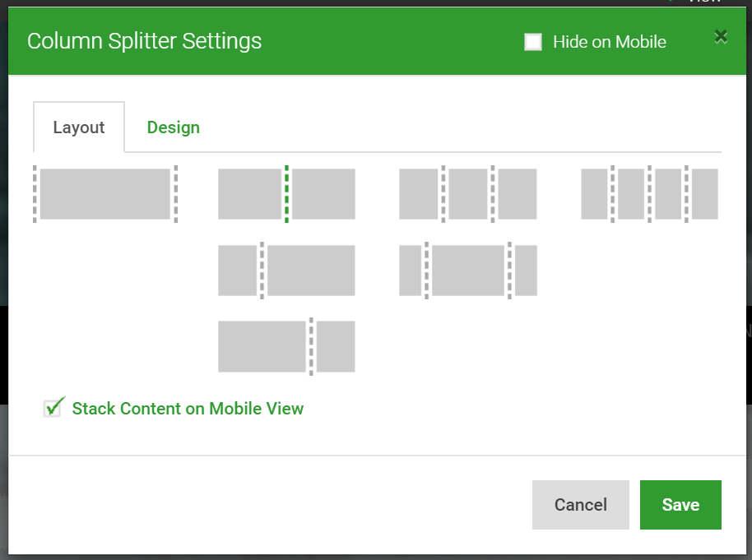Click the Stack Content on Mobile View label
This screenshot has height=560, width=752.
coord(188,408)
